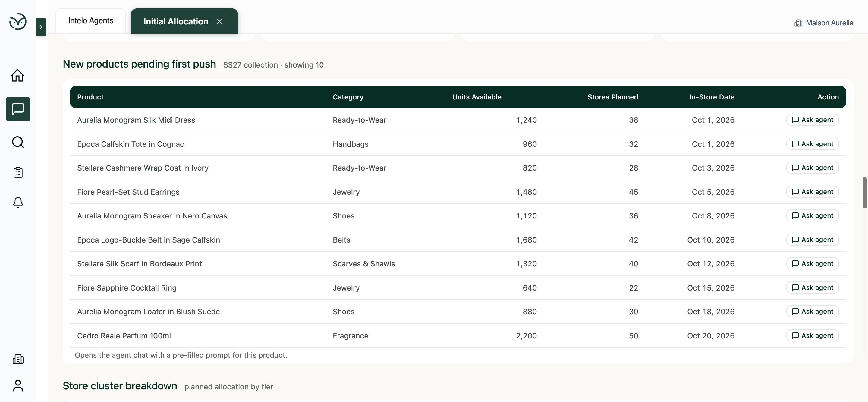Click the Category column header
The height and width of the screenshot is (402, 868).
coord(348,97)
